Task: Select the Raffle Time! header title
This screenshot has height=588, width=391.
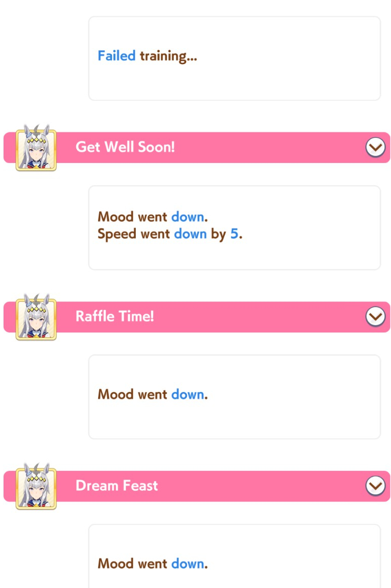Action: click(114, 317)
